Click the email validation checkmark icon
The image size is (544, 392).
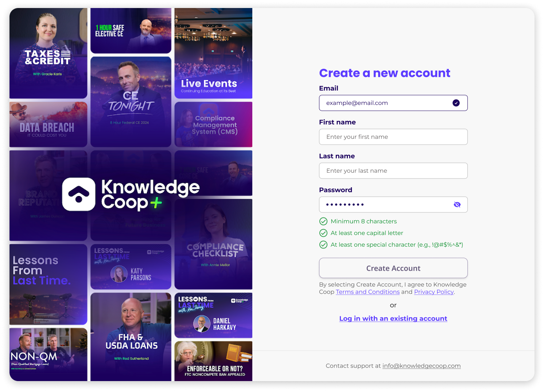tap(456, 103)
